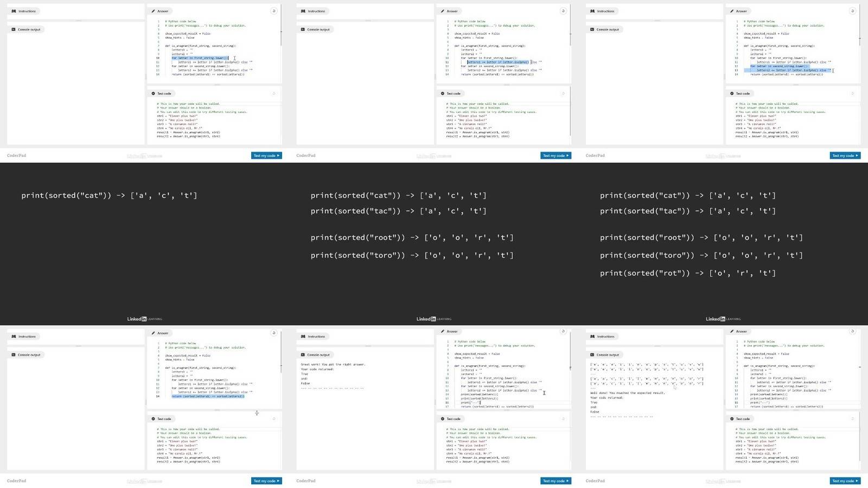Reset Test code in frame with line 14 highlighted
868x488 pixels.
[274, 419]
